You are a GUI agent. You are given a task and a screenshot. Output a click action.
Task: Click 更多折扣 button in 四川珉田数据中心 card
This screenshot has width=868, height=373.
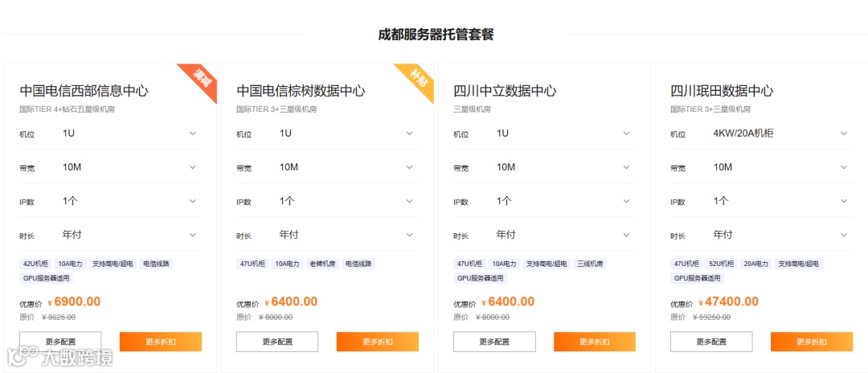pyautogui.click(x=812, y=342)
